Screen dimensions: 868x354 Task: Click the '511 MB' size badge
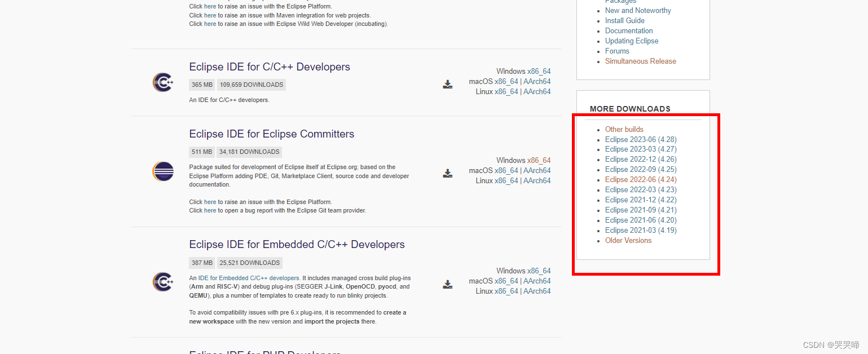(202, 152)
